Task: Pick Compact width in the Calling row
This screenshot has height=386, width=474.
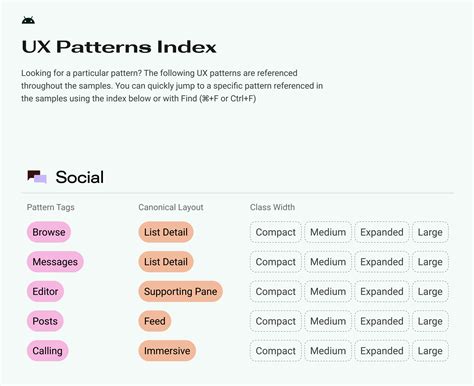Action: [x=276, y=351]
